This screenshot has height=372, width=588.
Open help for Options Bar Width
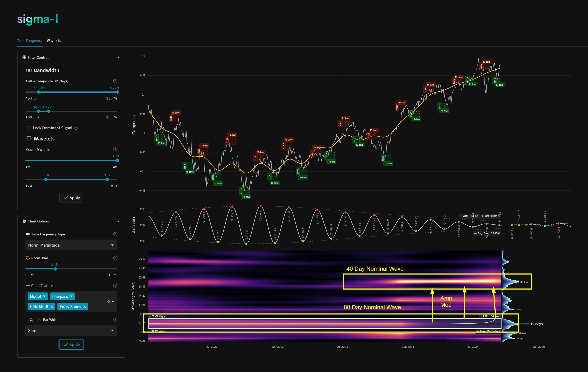115,319
